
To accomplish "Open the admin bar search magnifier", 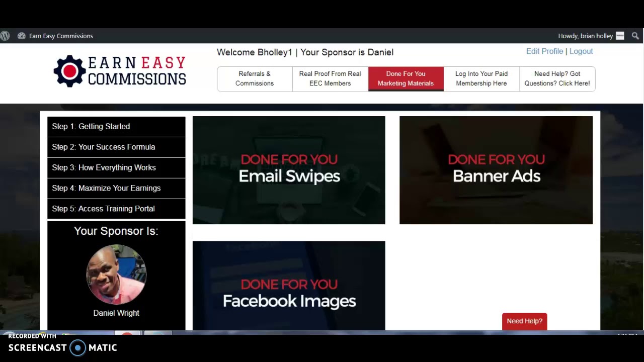I will tap(635, 36).
